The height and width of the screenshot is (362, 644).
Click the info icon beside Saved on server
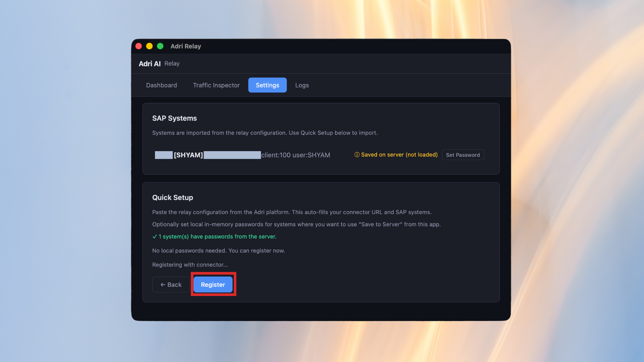pos(357,155)
